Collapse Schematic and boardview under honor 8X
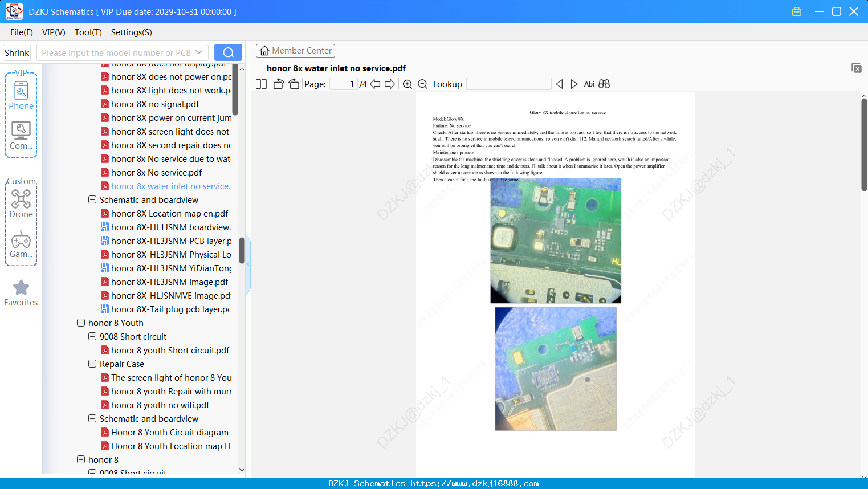 92,200
